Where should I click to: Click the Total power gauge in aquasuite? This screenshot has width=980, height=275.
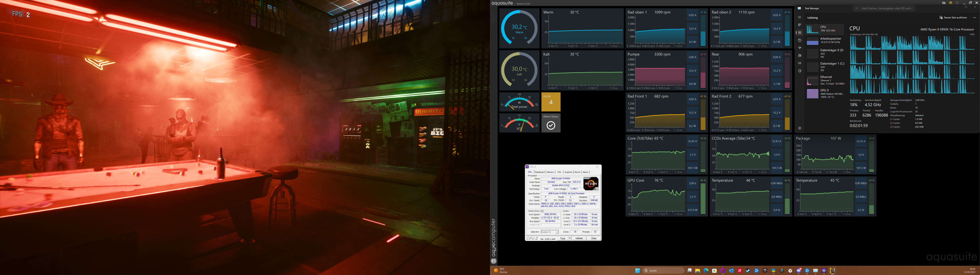(519, 102)
